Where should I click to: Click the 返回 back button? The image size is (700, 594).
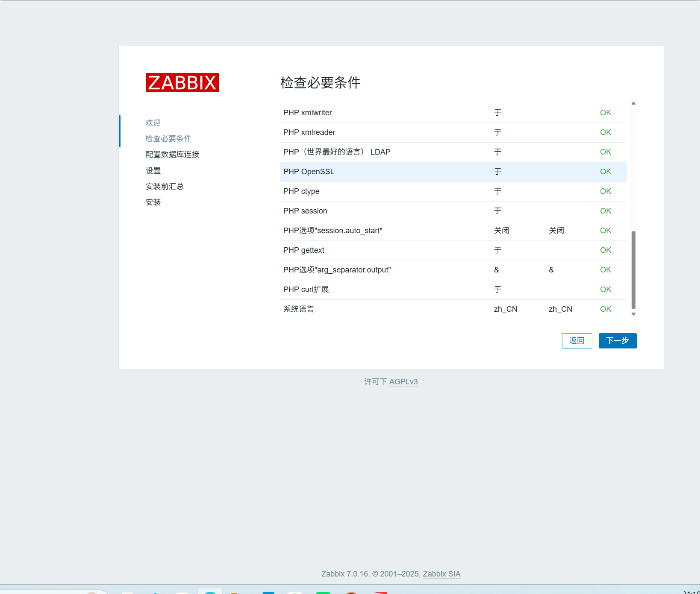(577, 341)
